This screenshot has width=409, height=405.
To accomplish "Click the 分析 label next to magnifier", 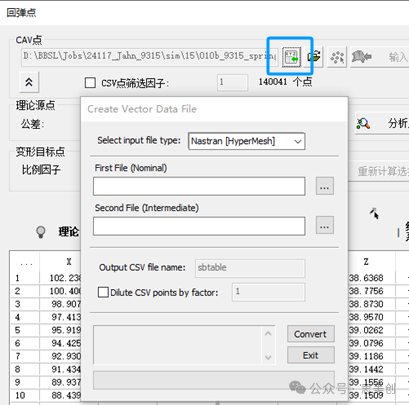I will click(398, 124).
